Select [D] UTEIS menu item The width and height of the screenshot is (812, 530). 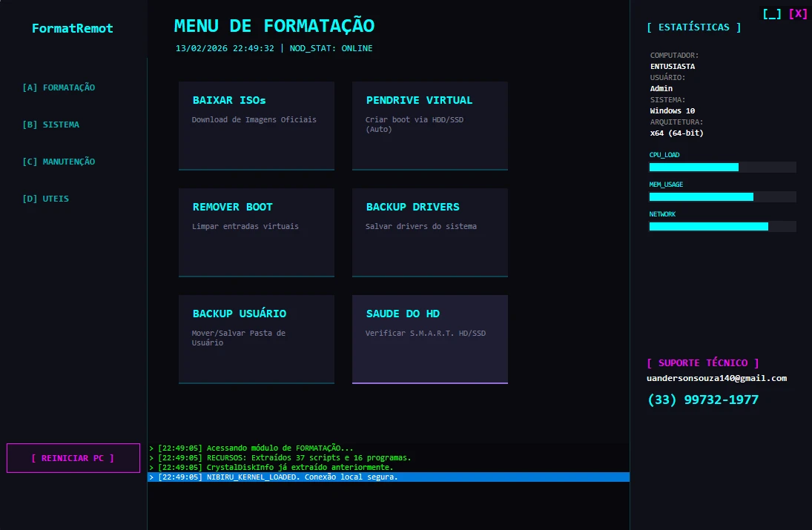[x=46, y=199]
